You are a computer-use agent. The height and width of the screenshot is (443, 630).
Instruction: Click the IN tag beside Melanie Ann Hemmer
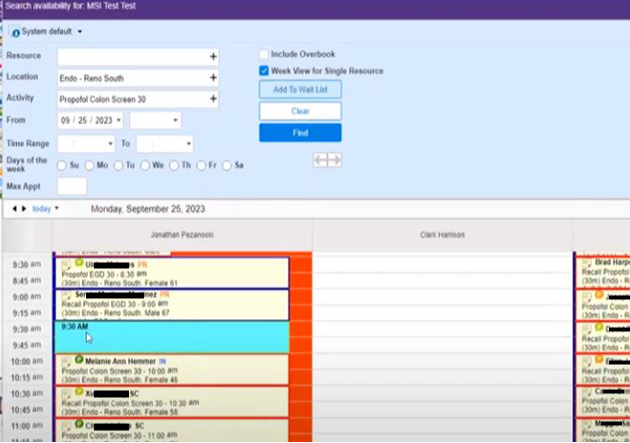162,361
